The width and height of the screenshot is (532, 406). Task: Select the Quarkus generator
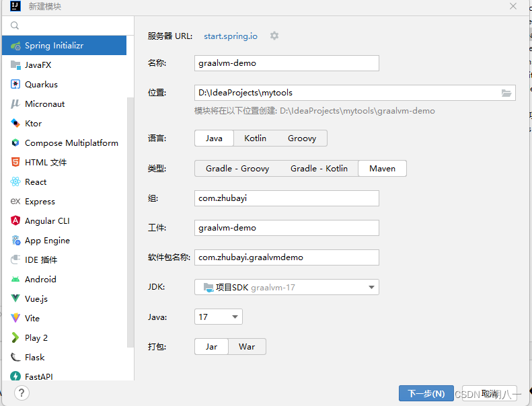point(64,85)
